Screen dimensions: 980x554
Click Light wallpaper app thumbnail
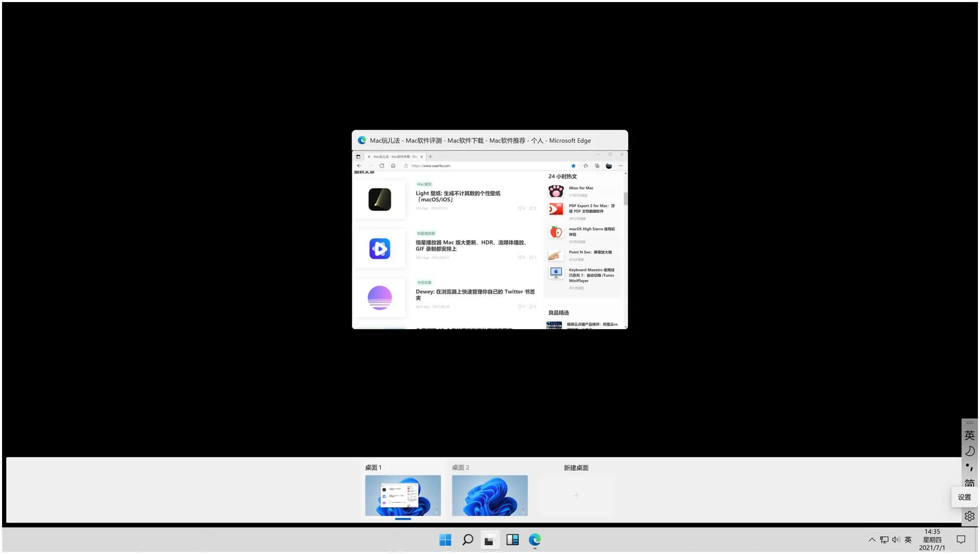(x=380, y=199)
